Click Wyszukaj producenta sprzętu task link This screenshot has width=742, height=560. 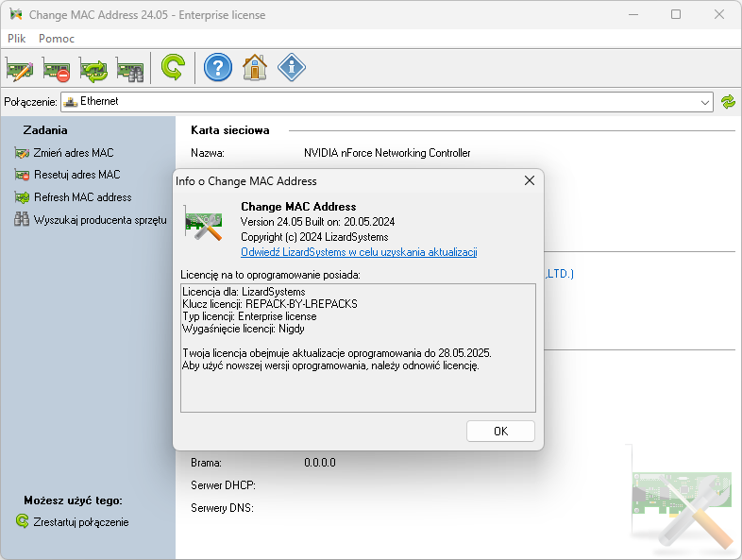coord(100,220)
